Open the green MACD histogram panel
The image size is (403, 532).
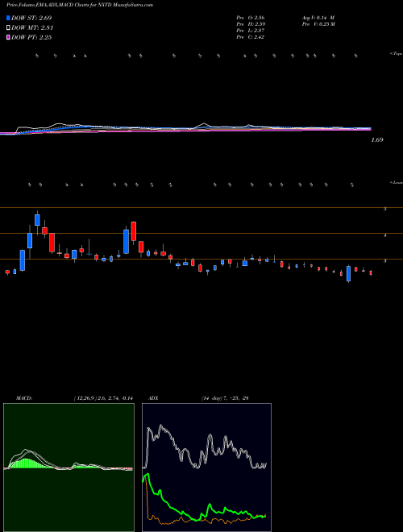[69, 468]
